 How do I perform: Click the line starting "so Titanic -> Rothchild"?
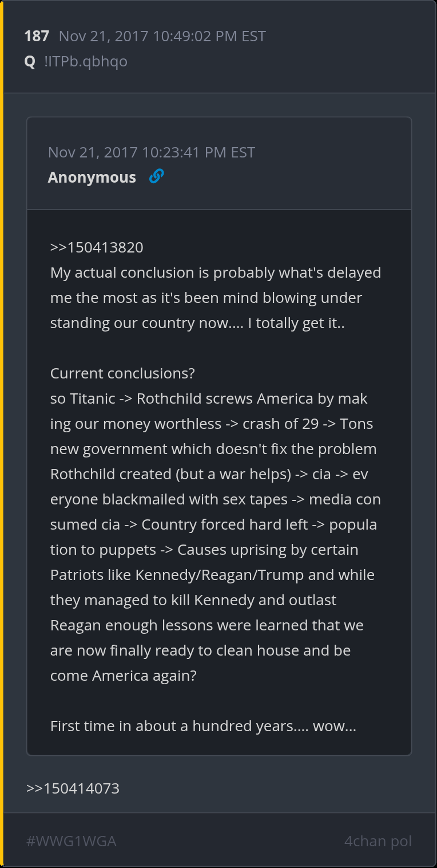209,399
